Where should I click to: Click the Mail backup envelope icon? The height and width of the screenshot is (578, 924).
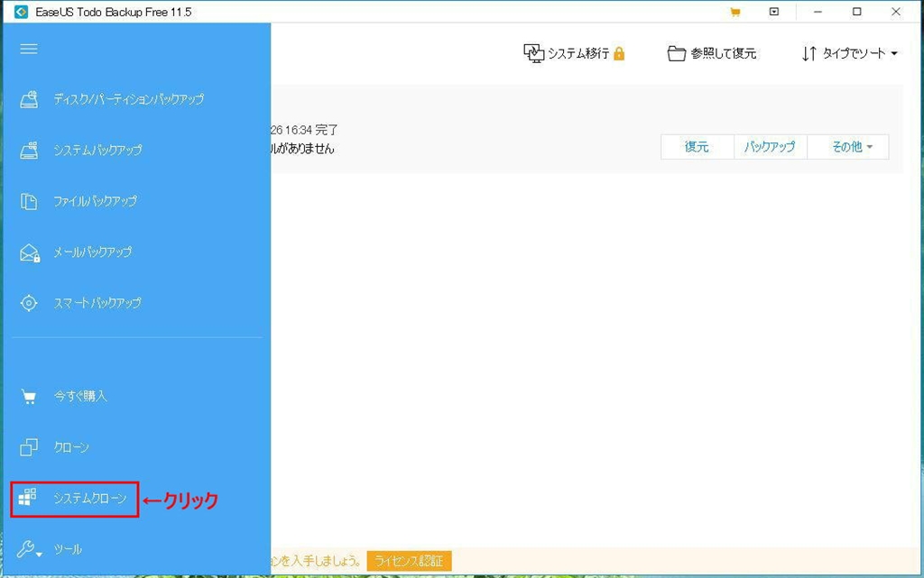tap(30, 252)
